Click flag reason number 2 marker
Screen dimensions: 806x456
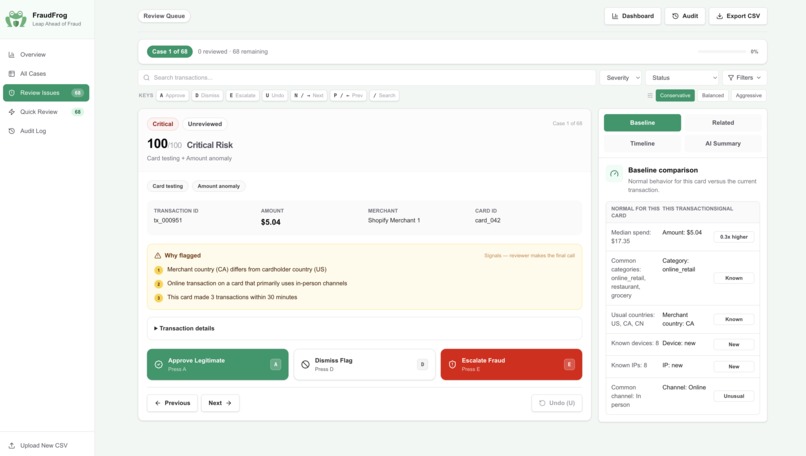tap(158, 284)
